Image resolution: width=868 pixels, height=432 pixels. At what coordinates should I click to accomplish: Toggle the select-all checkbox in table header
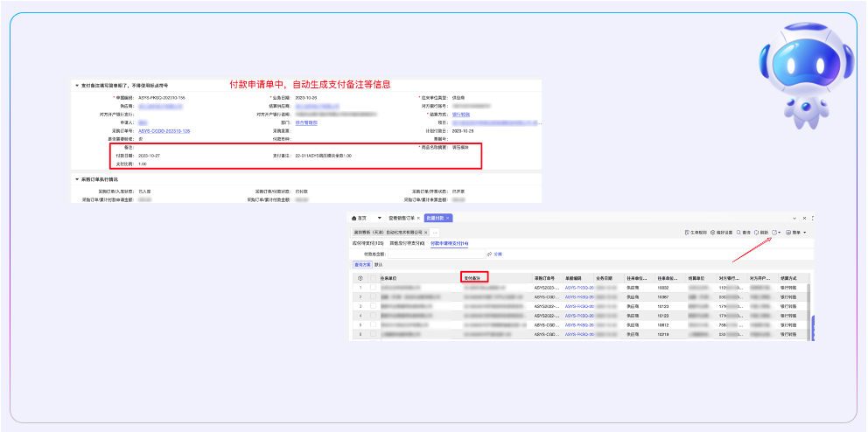pyautogui.click(x=373, y=277)
